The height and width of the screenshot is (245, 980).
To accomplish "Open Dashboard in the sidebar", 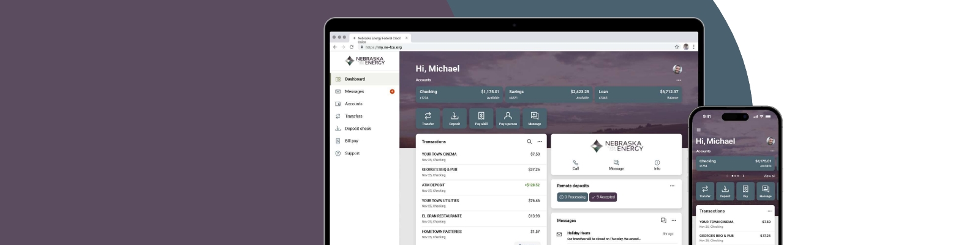I will [x=364, y=79].
